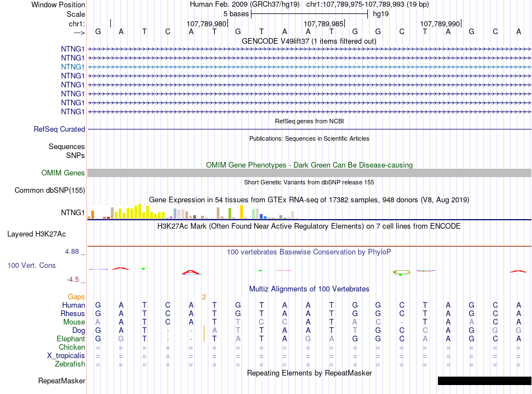Open the RefSeq Curated track label
This screenshot has width=532, height=394.
[59, 129]
